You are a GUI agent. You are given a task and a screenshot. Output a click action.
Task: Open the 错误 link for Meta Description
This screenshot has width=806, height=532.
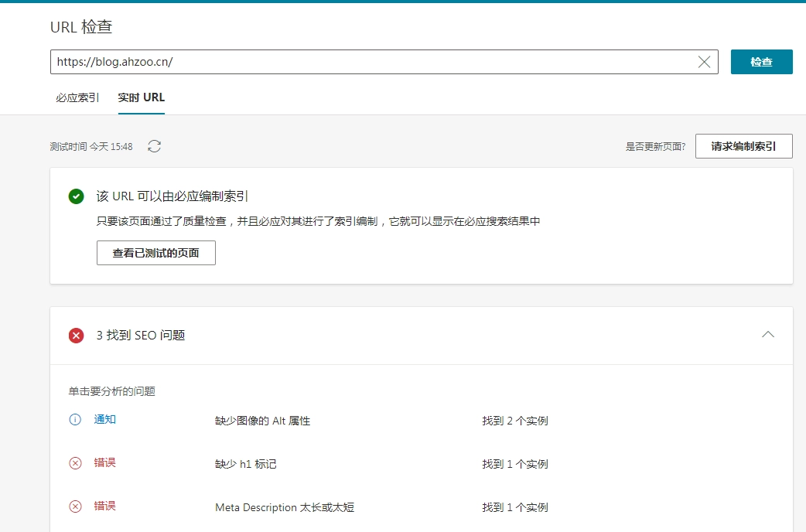coord(105,506)
